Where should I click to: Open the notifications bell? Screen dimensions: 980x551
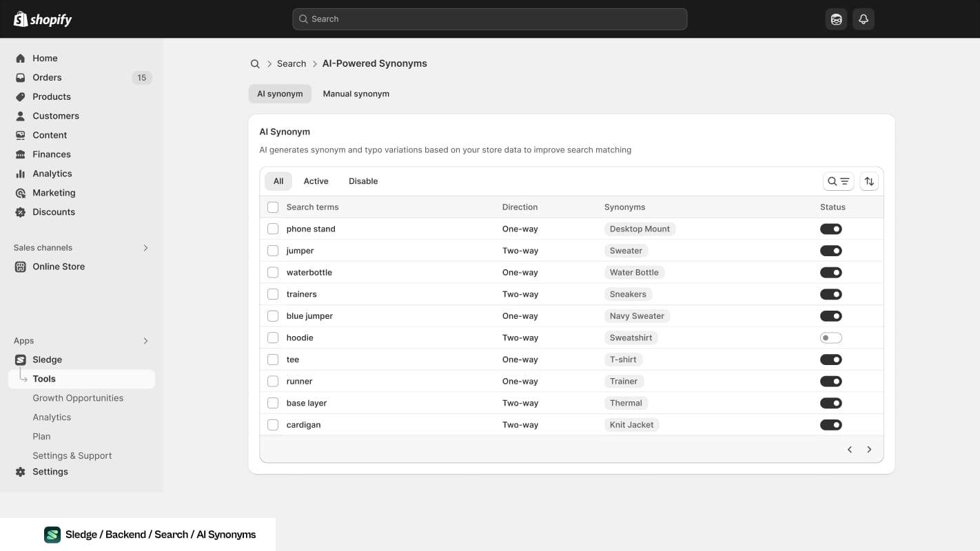pos(863,19)
